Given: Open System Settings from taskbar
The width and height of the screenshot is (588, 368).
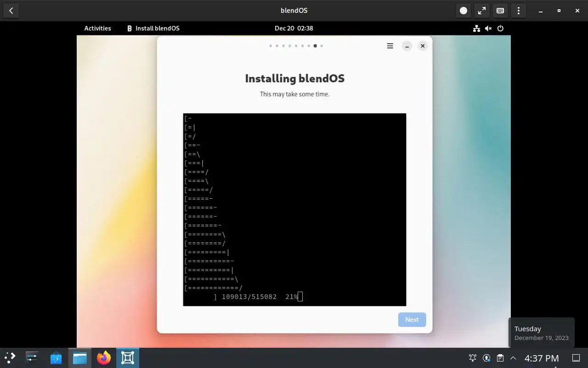Looking at the screenshot, I should (x=32, y=357).
